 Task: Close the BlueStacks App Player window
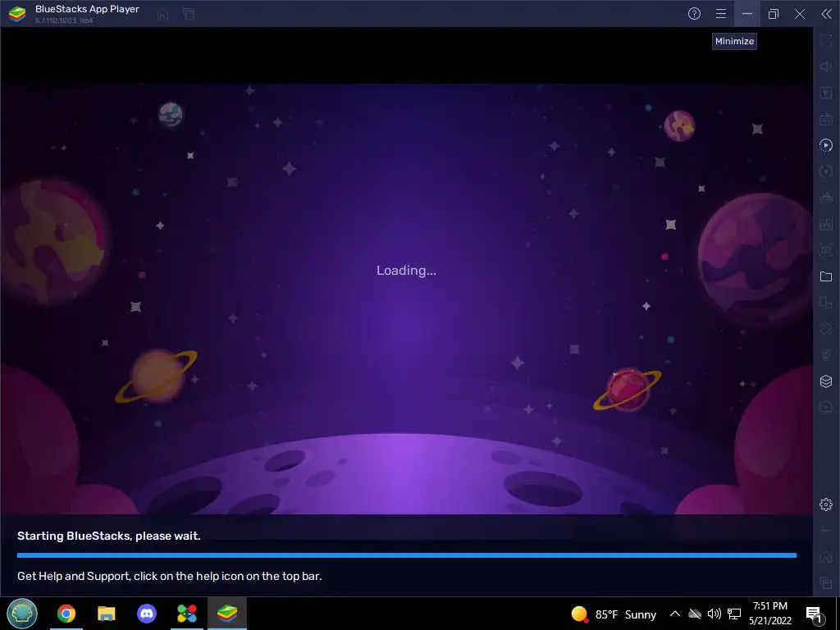(800, 14)
